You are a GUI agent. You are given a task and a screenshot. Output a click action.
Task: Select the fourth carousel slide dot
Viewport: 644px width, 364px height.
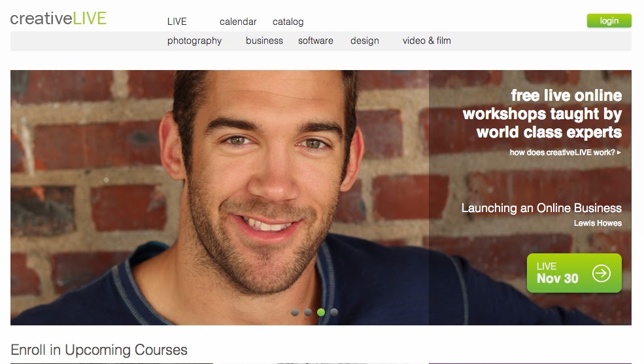[334, 312]
